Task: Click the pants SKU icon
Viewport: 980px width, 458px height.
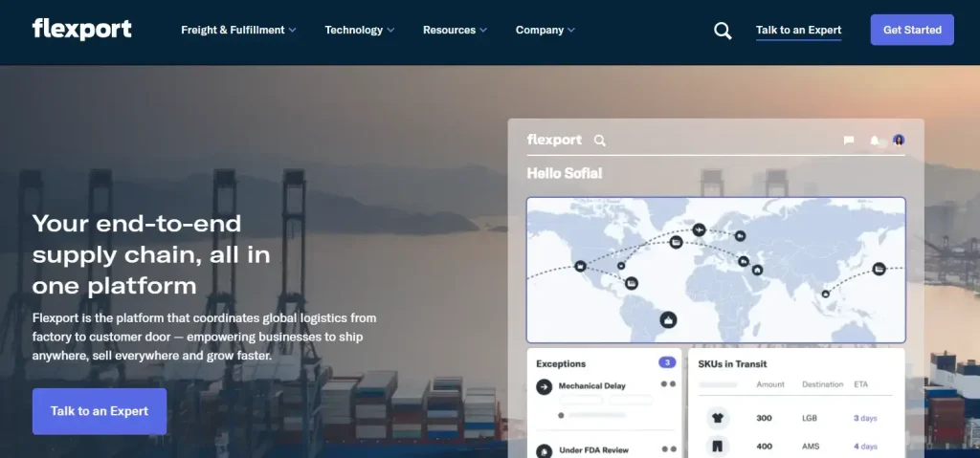Action: point(718,447)
